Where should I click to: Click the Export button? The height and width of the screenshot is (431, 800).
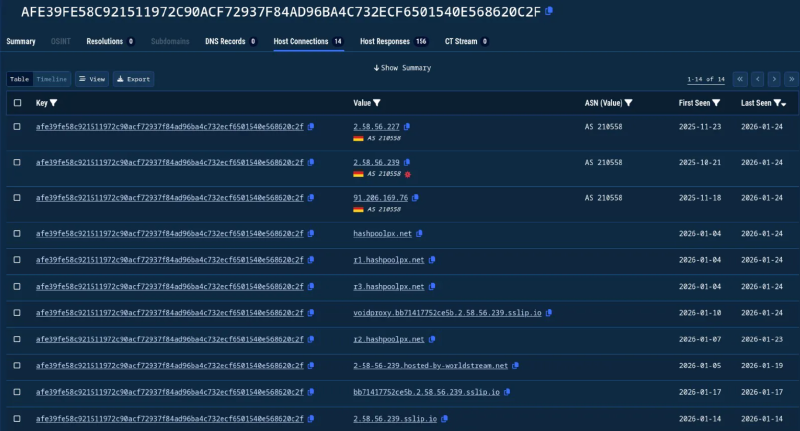pyautogui.click(x=133, y=79)
